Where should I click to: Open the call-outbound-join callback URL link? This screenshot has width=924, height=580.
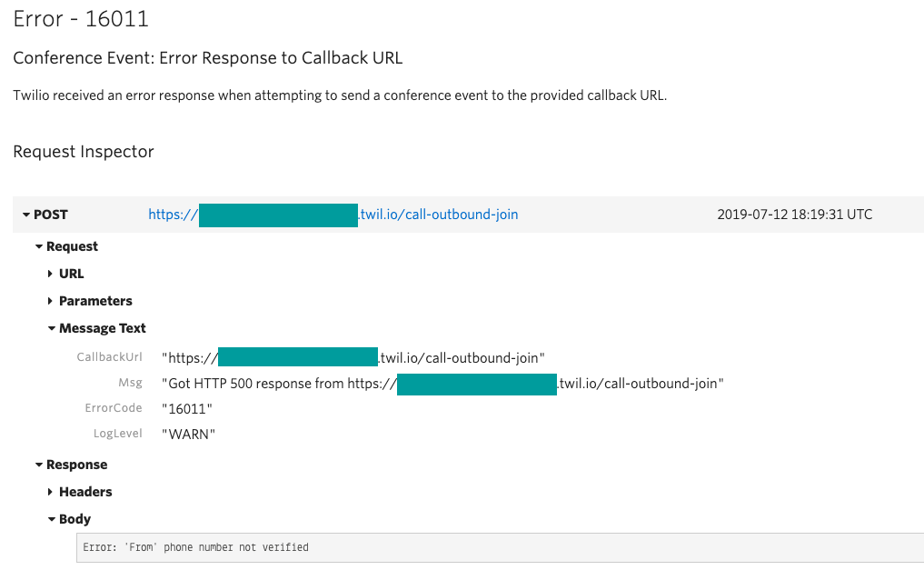[439, 215]
